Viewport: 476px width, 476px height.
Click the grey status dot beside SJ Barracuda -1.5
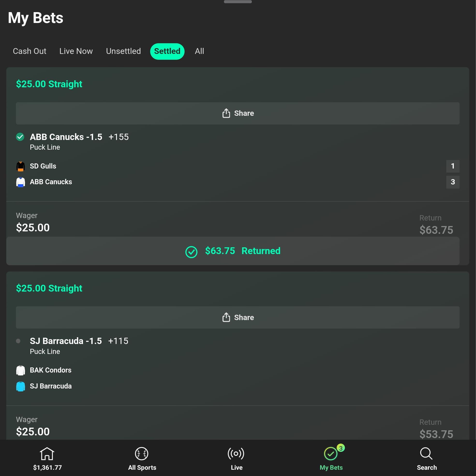(18, 341)
